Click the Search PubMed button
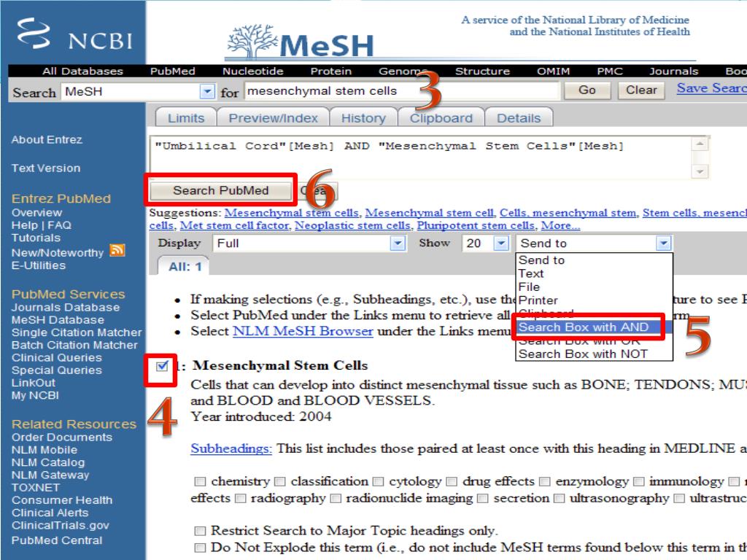The width and height of the screenshot is (747, 560). (x=220, y=190)
